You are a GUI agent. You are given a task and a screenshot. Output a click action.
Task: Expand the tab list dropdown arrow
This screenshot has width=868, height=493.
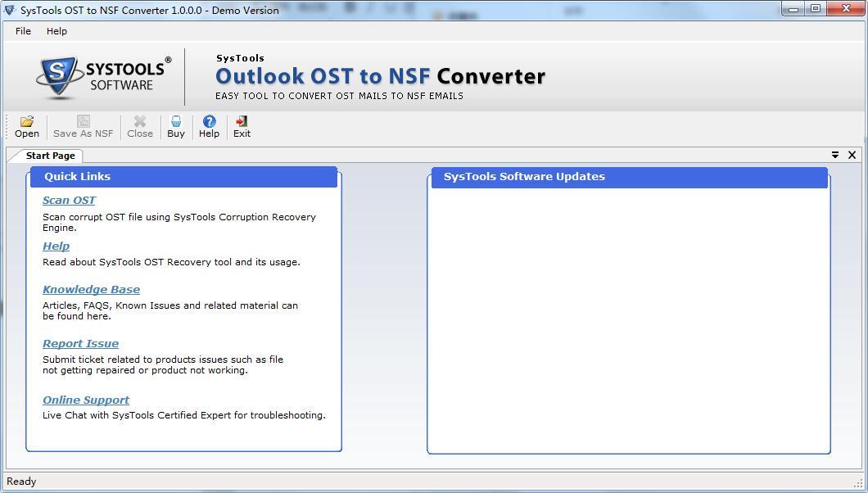click(835, 155)
